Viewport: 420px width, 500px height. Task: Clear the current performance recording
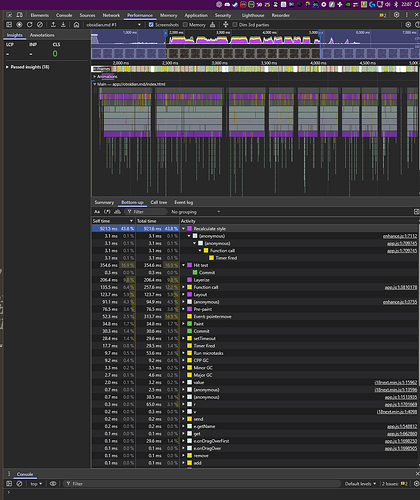pyautogui.click(x=40, y=25)
